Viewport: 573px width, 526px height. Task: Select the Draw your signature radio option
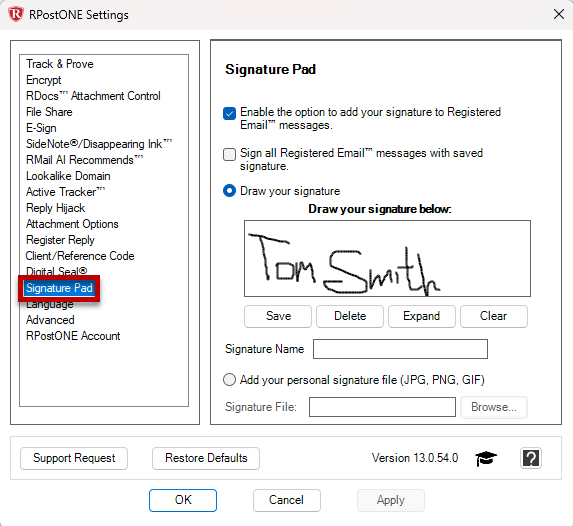(x=229, y=191)
